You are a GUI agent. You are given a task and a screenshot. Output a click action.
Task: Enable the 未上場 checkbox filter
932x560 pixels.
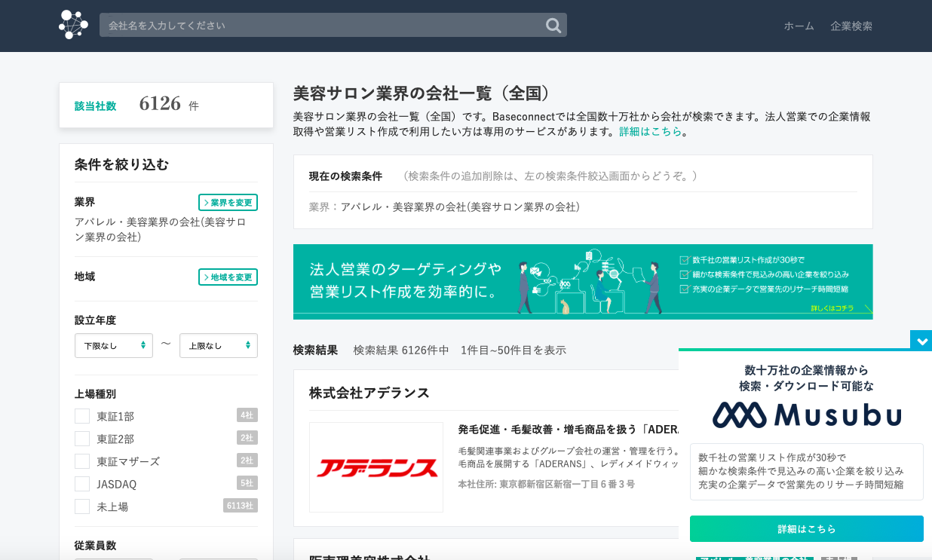(x=82, y=506)
